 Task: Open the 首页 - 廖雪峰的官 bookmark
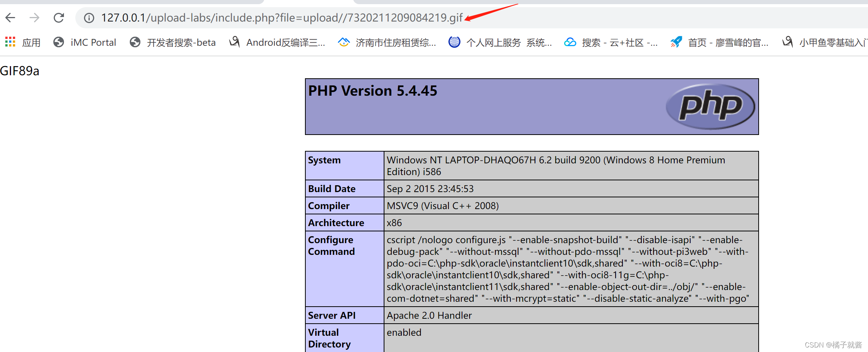pos(719,42)
